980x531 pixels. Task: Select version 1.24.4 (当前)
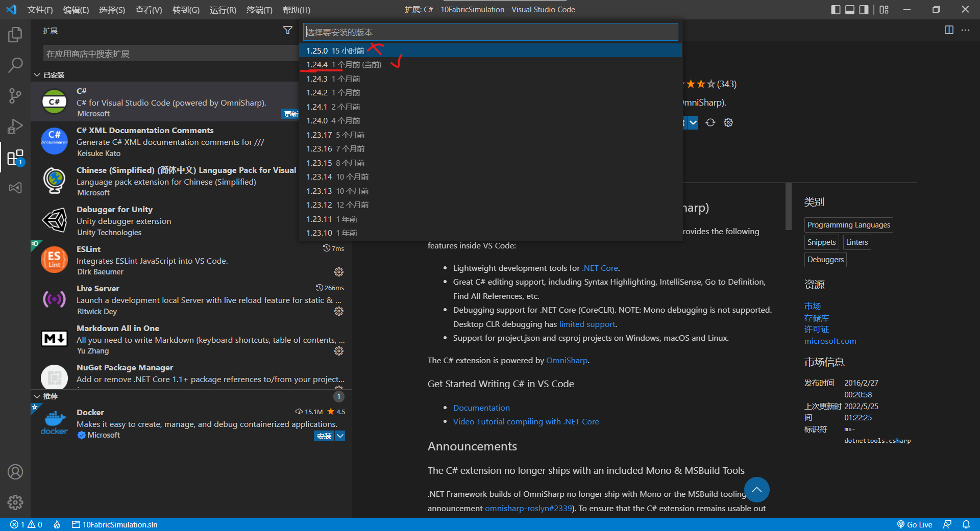click(x=491, y=65)
